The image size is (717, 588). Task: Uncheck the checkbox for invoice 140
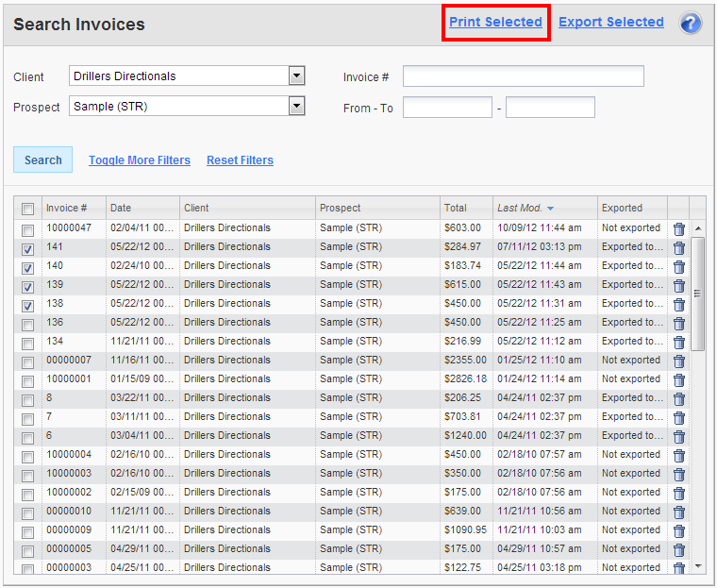coord(27,267)
